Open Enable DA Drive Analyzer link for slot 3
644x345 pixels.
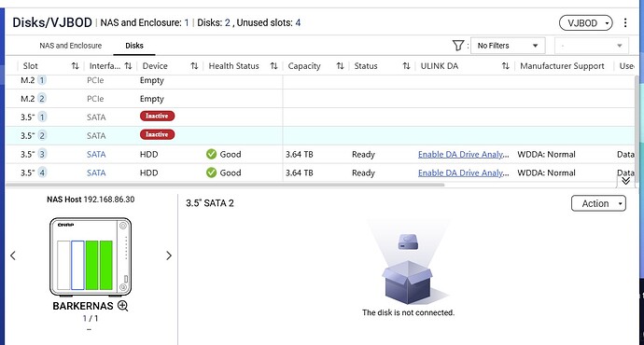463,154
